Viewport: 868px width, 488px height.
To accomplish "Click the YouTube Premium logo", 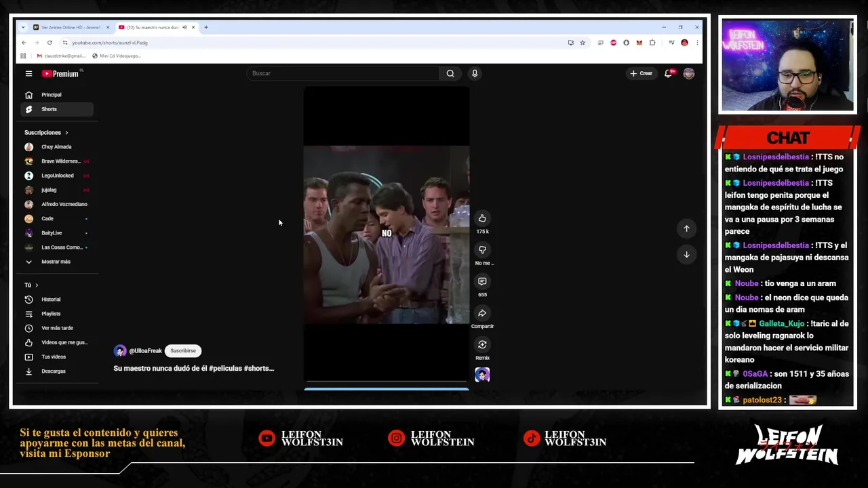I will [60, 73].
